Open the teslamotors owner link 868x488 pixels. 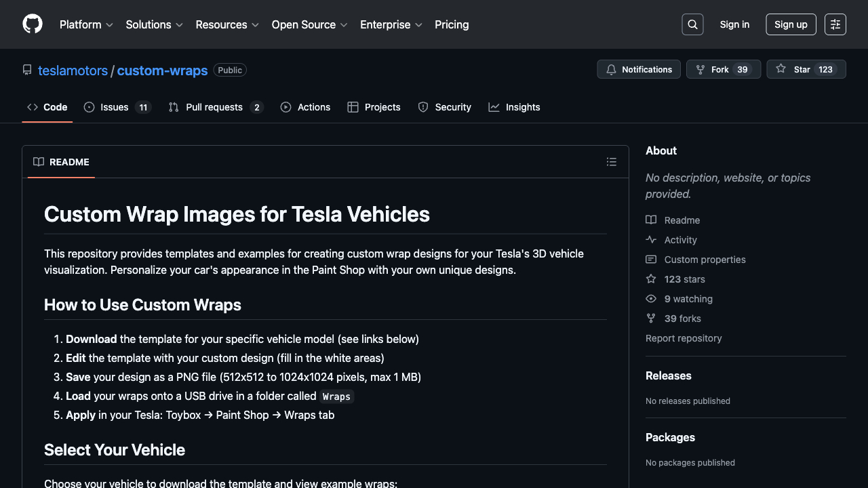[73, 70]
